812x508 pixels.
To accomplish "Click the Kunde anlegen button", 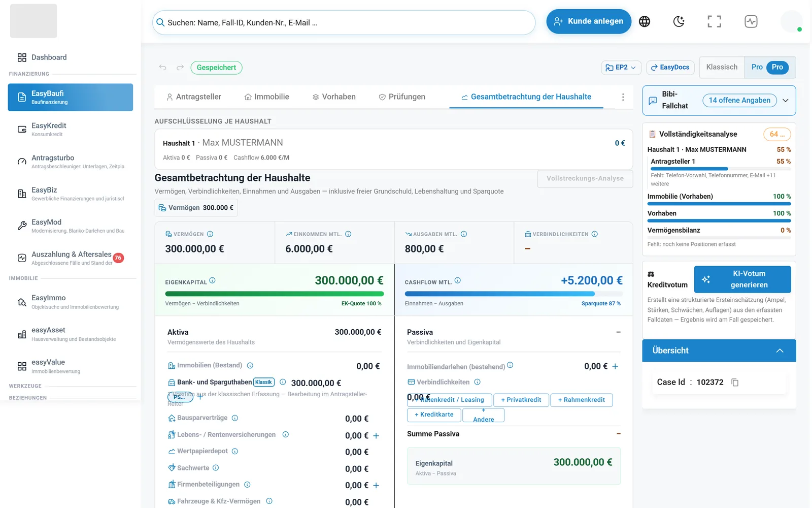I will (x=589, y=21).
